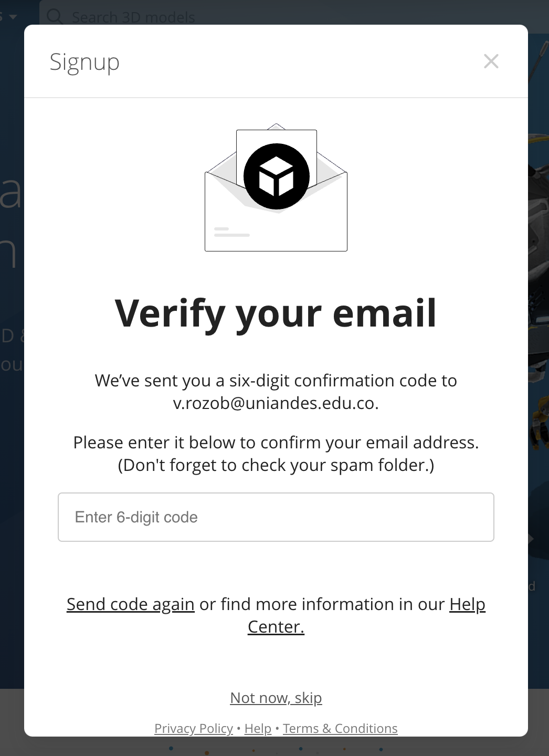Click the Send code again link

pyautogui.click(x=131, y=604)
